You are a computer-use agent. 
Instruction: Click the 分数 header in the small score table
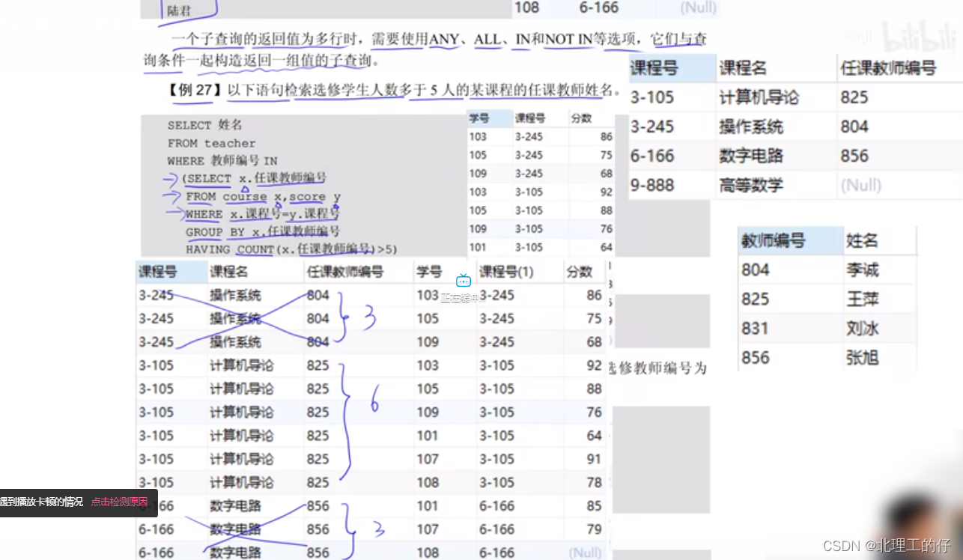581,118
